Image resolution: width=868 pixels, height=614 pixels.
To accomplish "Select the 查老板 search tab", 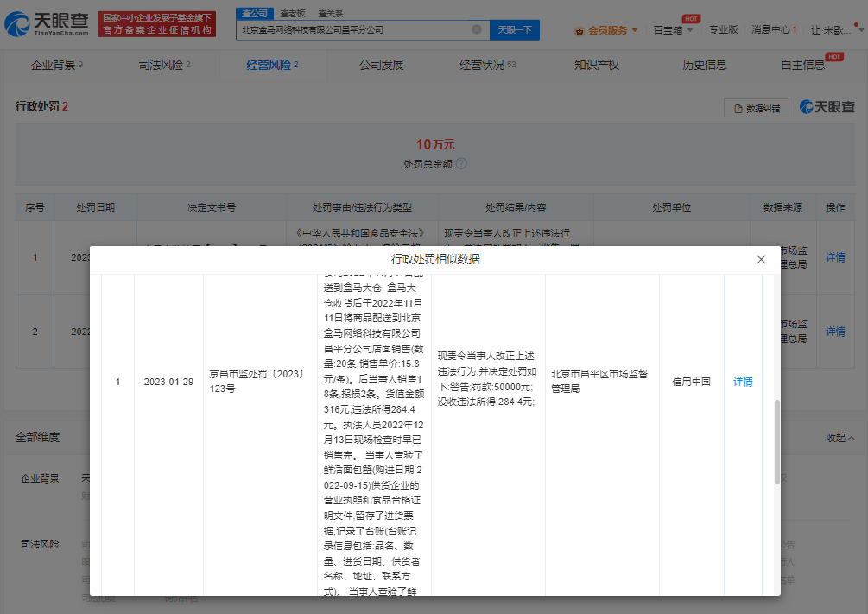I will pyautogui.click(x=292, y=13).
